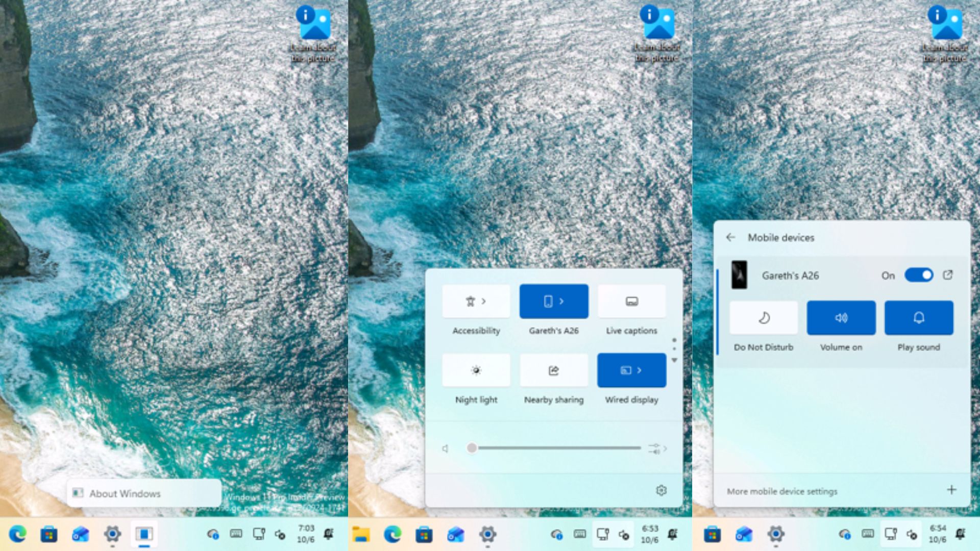
Task: Click the About Windows taskbar preview label
Action: pyautogui.click(x=125, y=493)
